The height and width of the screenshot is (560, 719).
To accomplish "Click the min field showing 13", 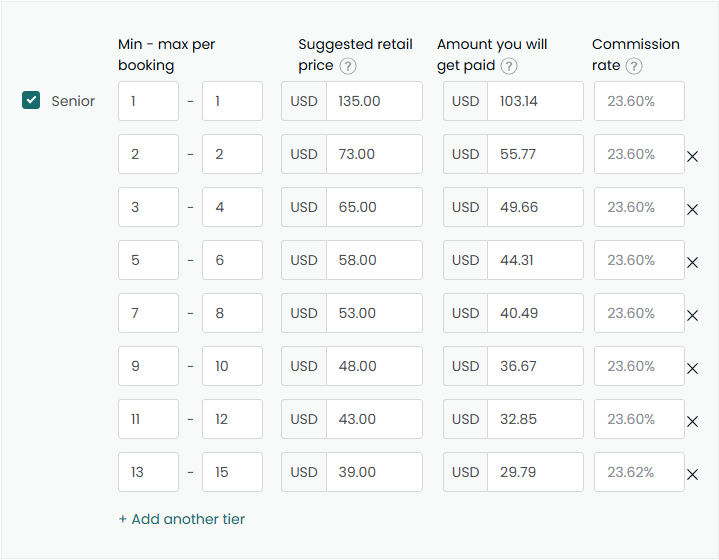I will [x=148, y=472].
